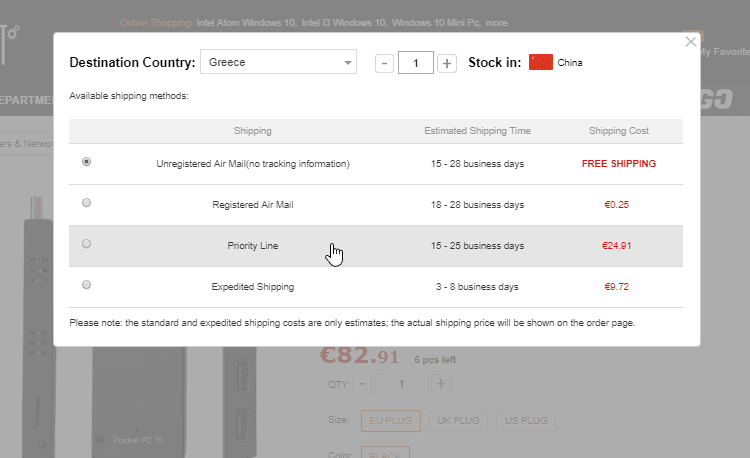Select the EU PLUG size option

[x=391, y=421]
